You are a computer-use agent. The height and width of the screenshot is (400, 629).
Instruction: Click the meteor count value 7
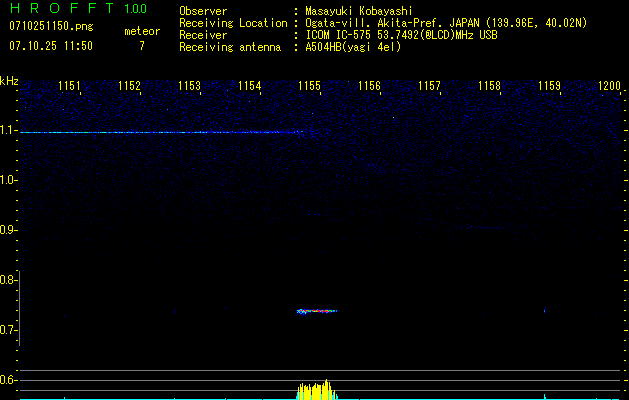point(142,46)
